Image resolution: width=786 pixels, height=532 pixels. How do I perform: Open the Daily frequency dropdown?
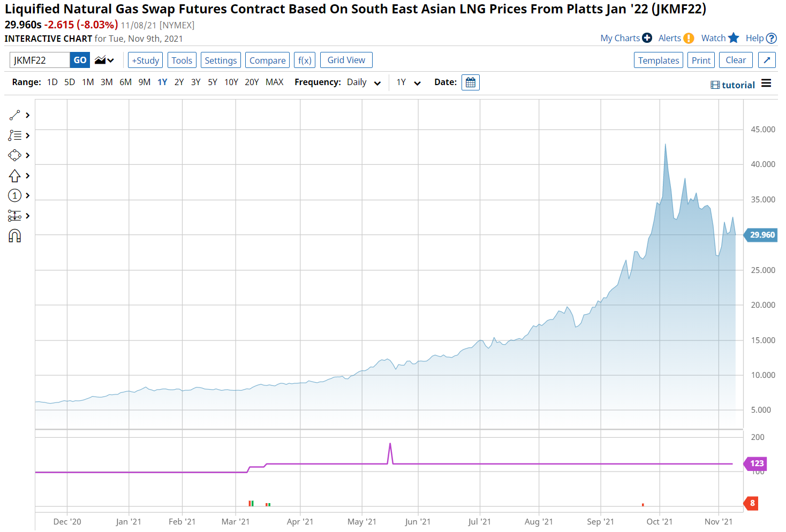pos(364,82)
